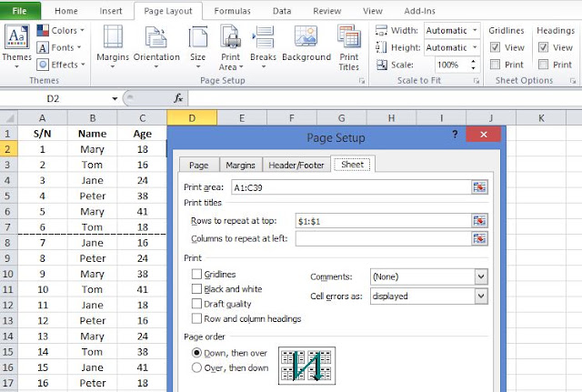Switch to the Insert ribbon tab
582x392 pixels.
[x=111, y=11]
